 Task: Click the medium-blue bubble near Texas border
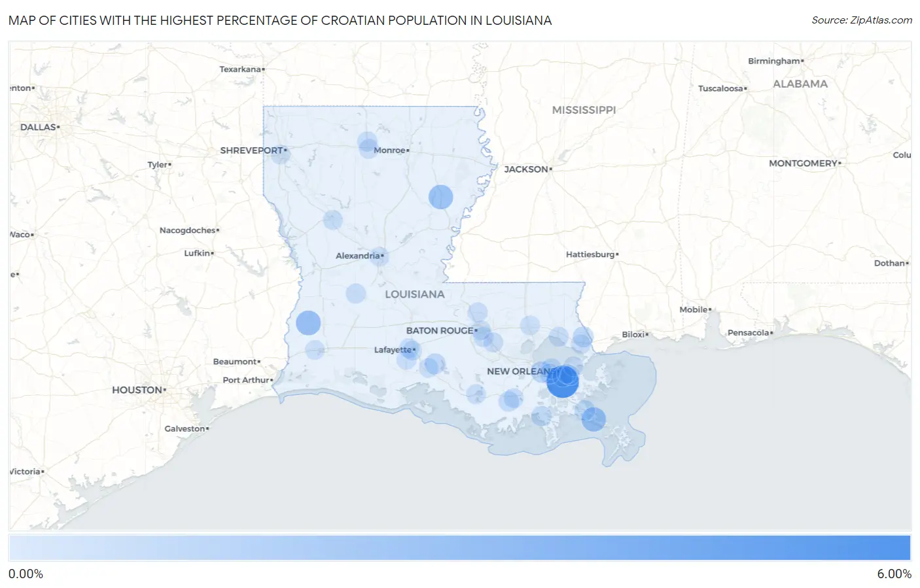coord(308,323)
